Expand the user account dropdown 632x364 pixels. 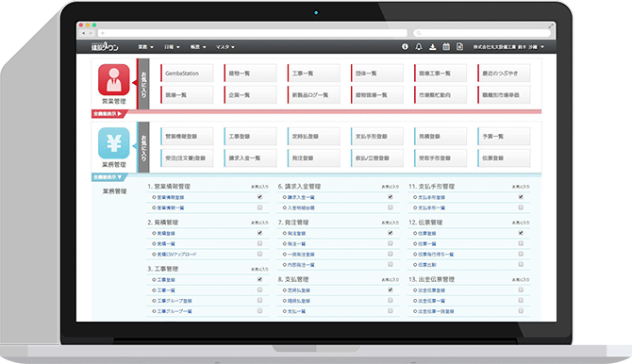(508, 47)
